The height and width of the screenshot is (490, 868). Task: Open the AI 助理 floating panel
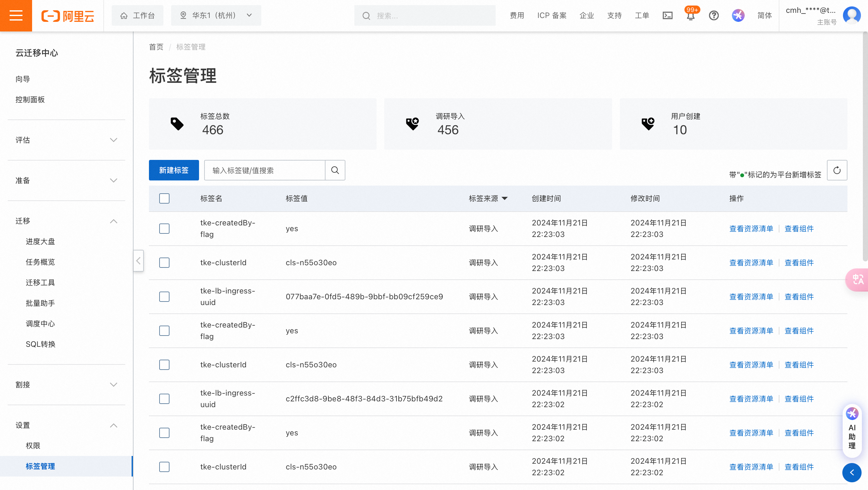[852, 430]
